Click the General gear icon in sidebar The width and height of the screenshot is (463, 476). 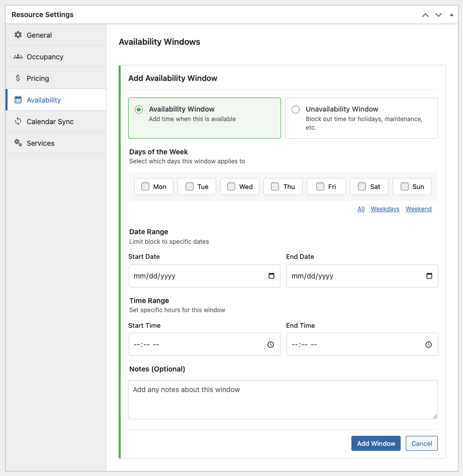tap(18, 35)
